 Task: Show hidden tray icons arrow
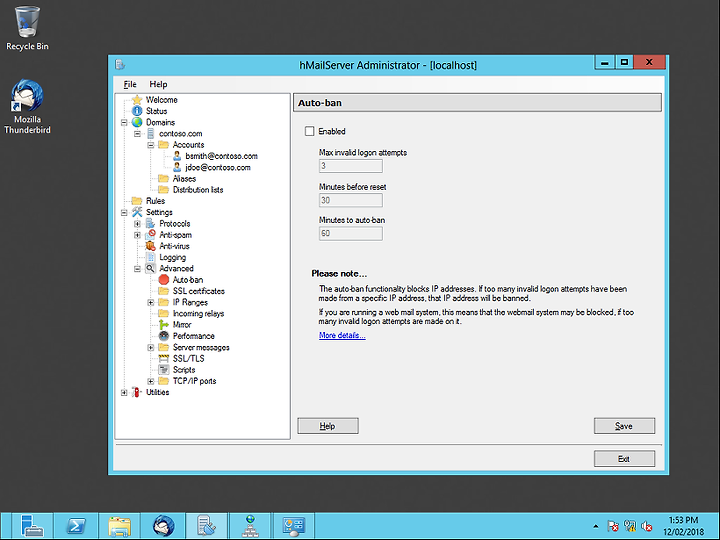tap(596, 526)
